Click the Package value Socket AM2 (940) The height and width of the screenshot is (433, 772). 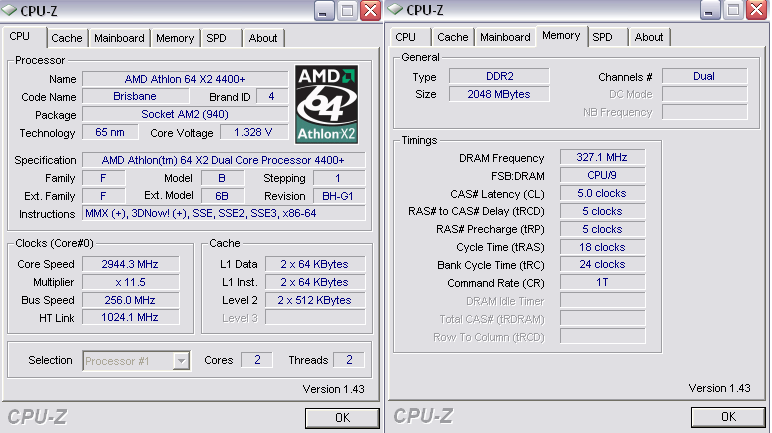pyautogui.click(x=185, y=114)
